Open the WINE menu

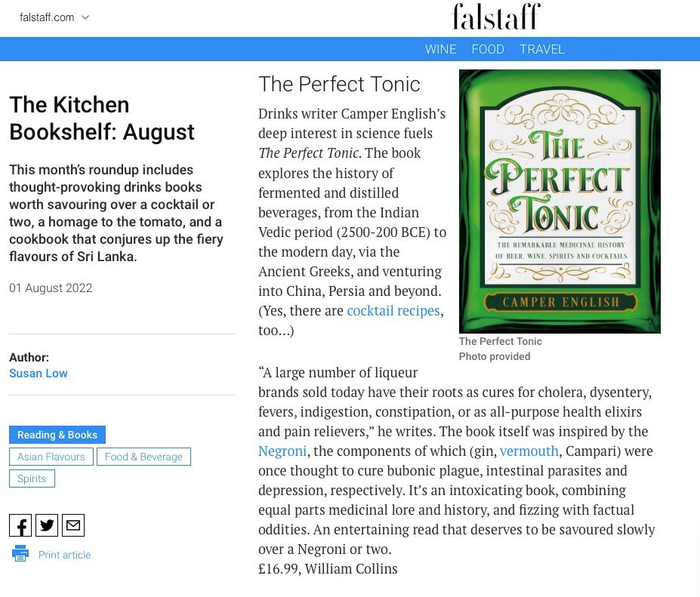pos(440,49)
